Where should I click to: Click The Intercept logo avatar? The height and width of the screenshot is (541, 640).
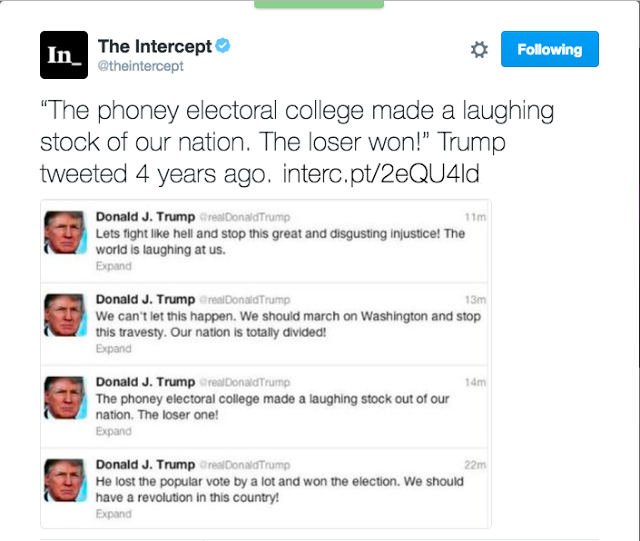tap(63, 54)
